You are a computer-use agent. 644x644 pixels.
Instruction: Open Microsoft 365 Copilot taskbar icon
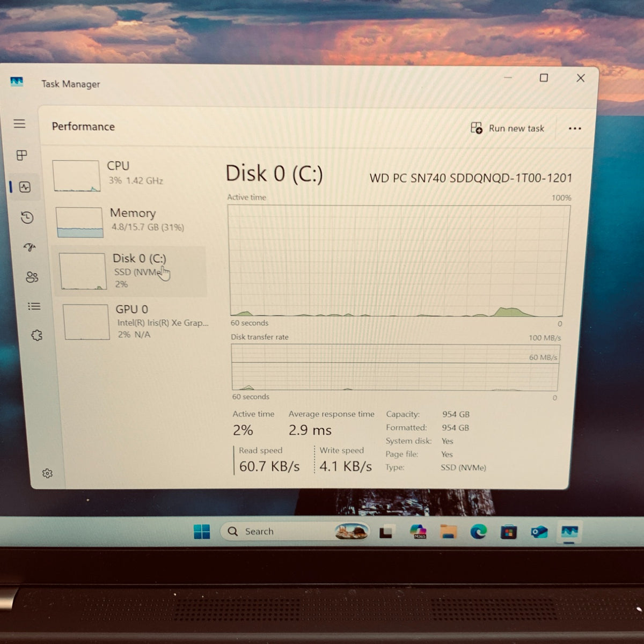418,531
